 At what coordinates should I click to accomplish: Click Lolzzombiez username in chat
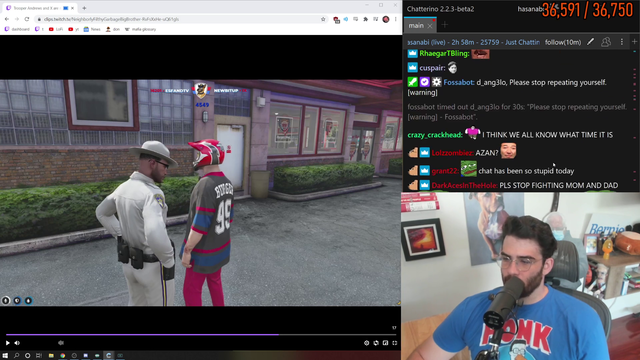pyautogui.click(x=452, y=153)
